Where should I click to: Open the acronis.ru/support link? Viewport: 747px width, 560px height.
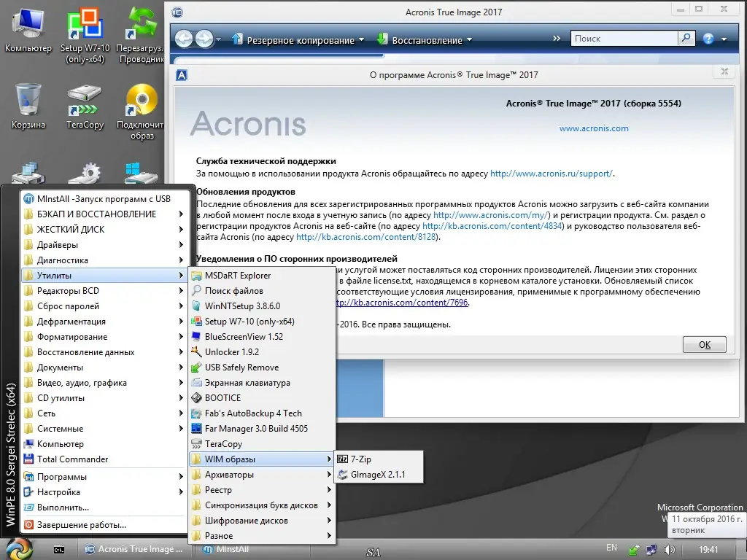[551, 174]
